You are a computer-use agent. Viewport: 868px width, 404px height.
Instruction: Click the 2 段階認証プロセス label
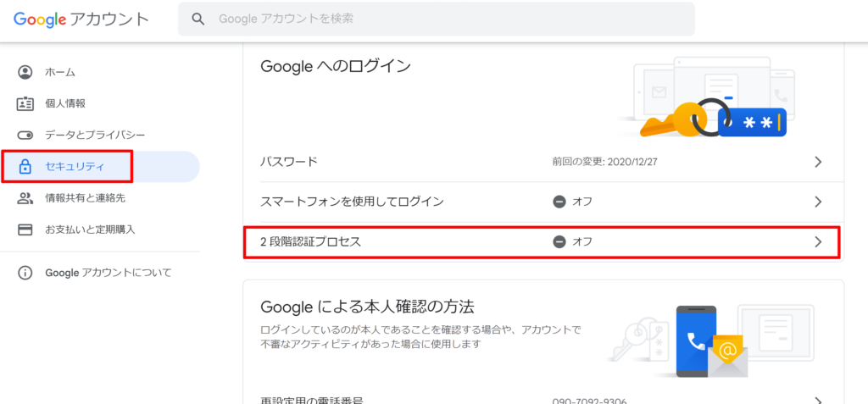tap(310, 241)
